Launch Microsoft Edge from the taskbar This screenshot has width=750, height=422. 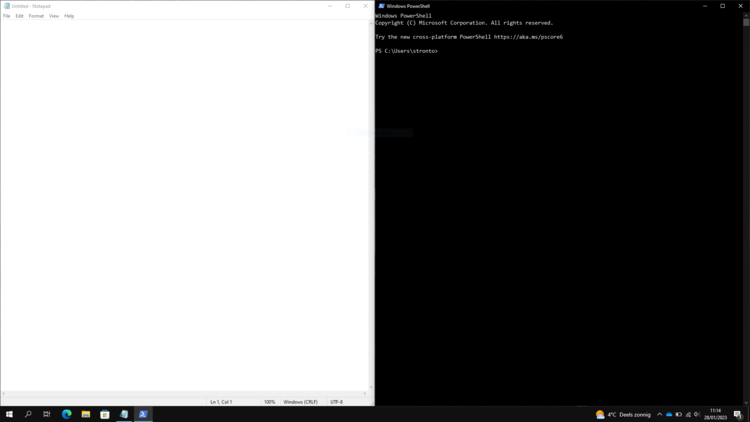pyautogui.click(x=66, y=414)
